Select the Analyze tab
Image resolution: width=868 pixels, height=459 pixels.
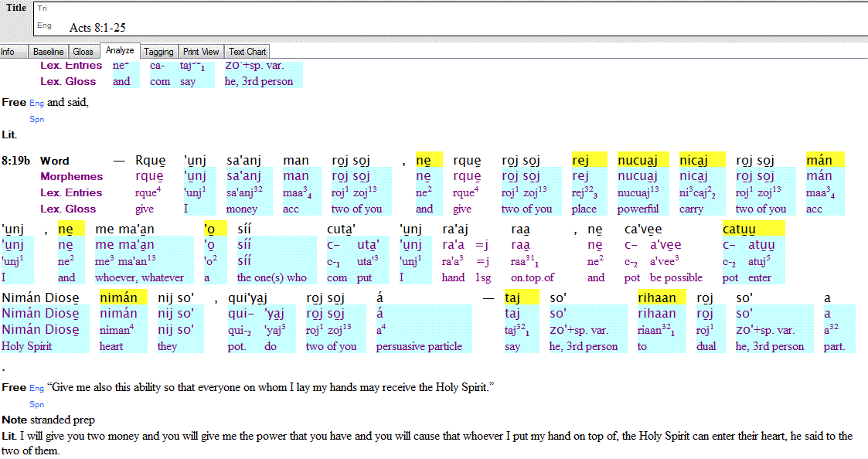120,50
